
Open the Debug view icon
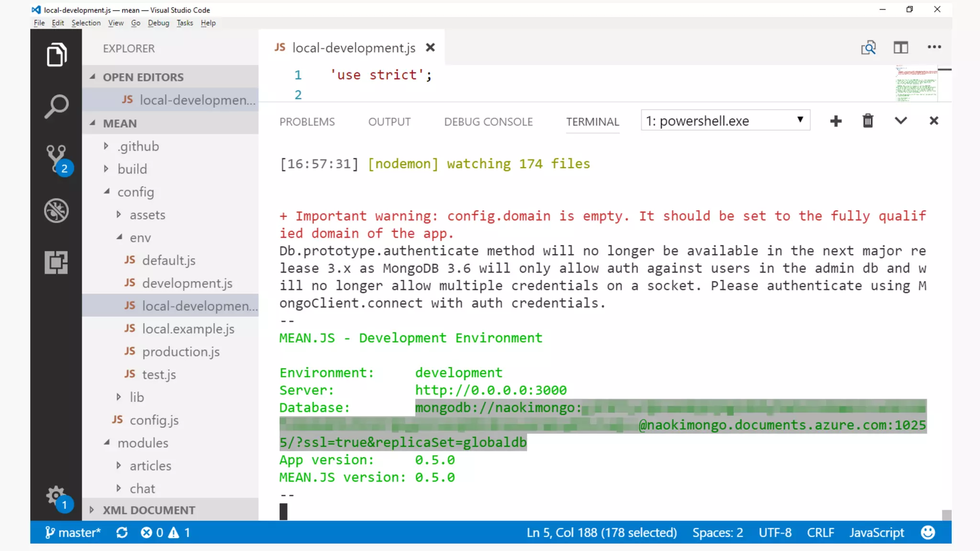[56, 210]
